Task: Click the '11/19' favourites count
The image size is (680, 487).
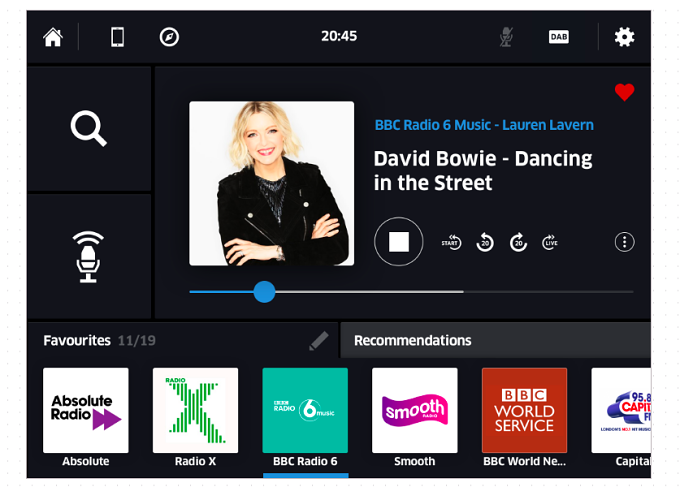Action: (x=137, y=340)
